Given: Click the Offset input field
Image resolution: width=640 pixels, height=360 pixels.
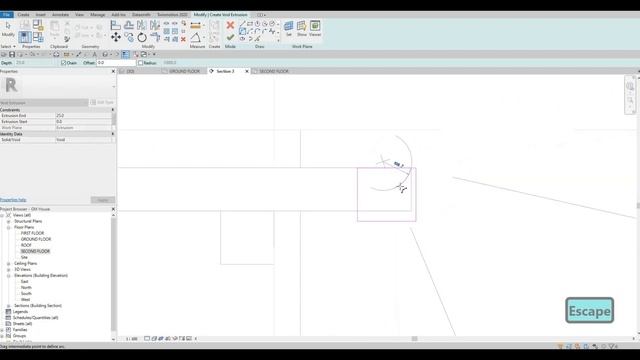Looking at the screenshot, I should click(x=116, y=63).
